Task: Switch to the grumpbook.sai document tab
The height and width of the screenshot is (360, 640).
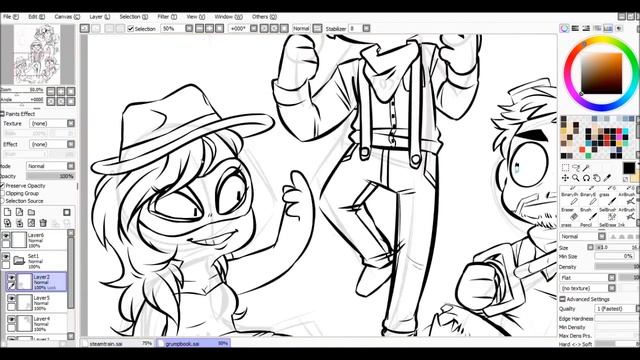Action: [193, 344]
